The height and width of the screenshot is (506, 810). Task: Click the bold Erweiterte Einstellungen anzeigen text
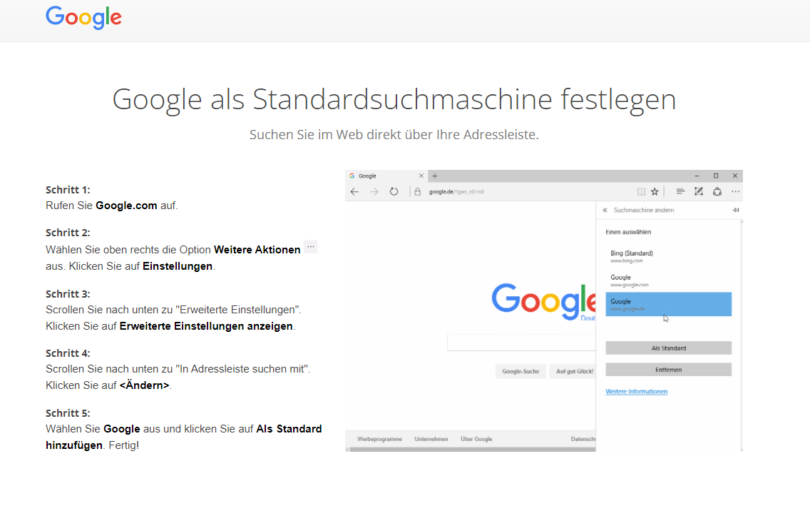click(x=206, y=326)
